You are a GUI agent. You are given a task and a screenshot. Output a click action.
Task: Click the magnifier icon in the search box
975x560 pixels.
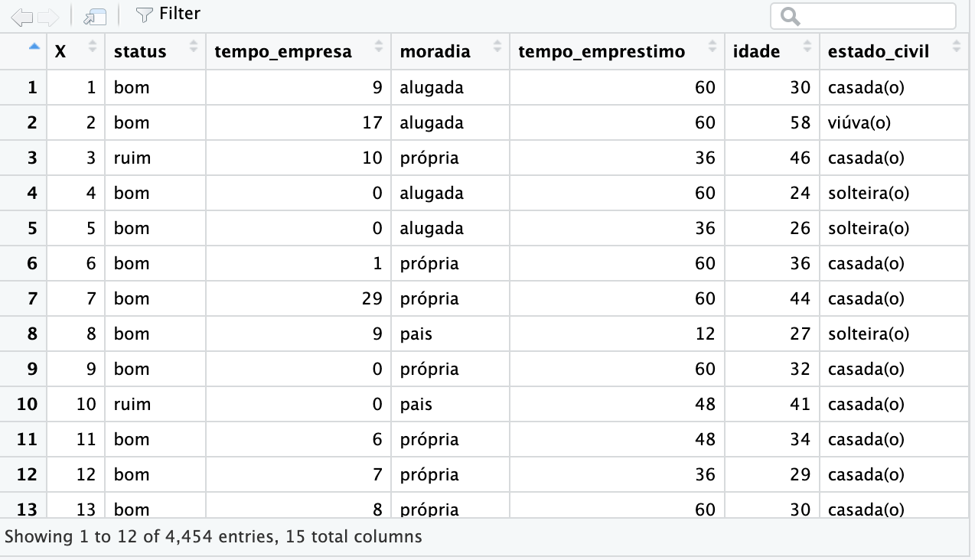pos(791,17)
